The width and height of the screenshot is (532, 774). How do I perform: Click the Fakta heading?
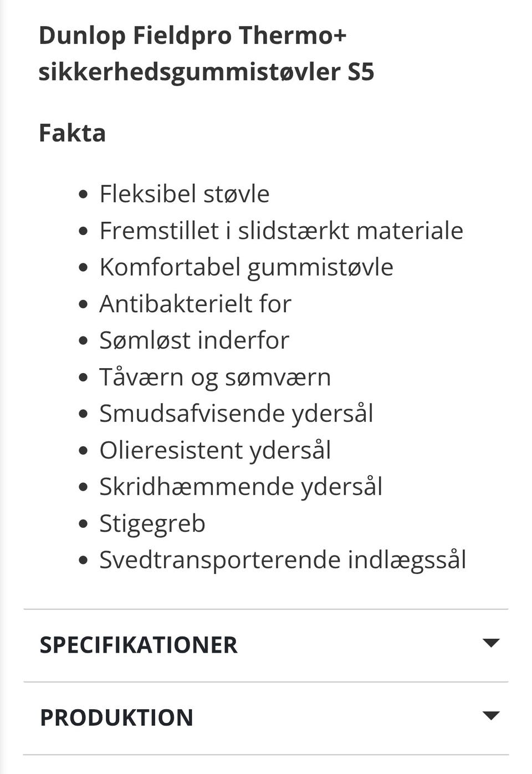pyautogui.click(x=72, y=133)
